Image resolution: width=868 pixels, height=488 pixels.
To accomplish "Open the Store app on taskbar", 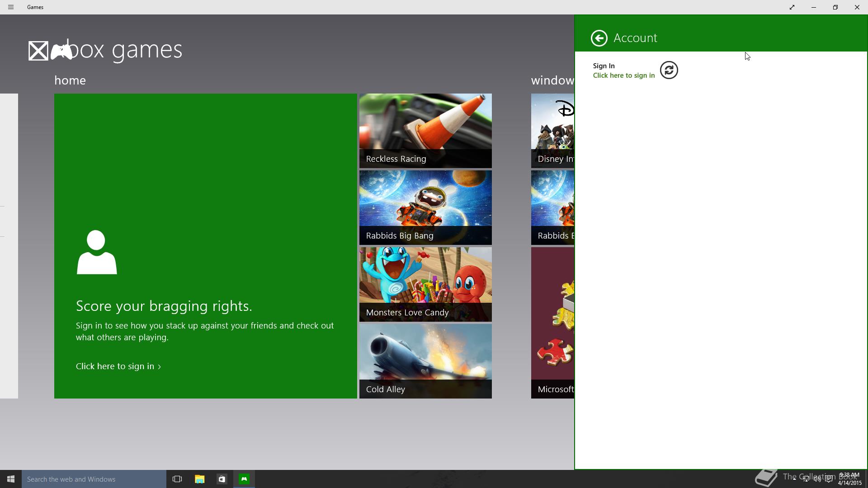I will [x=222, y=479].
